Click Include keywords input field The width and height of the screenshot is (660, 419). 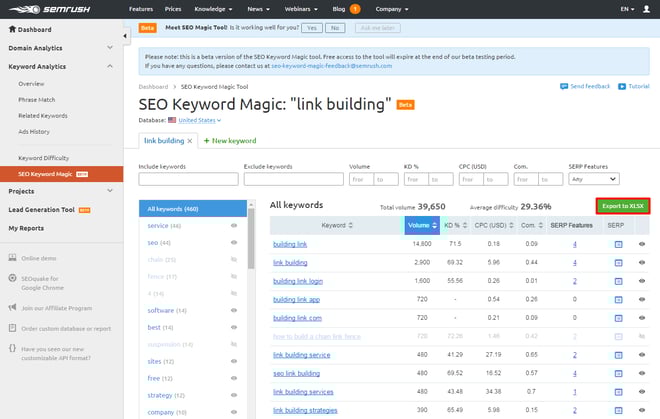click(x=188, y=179)
